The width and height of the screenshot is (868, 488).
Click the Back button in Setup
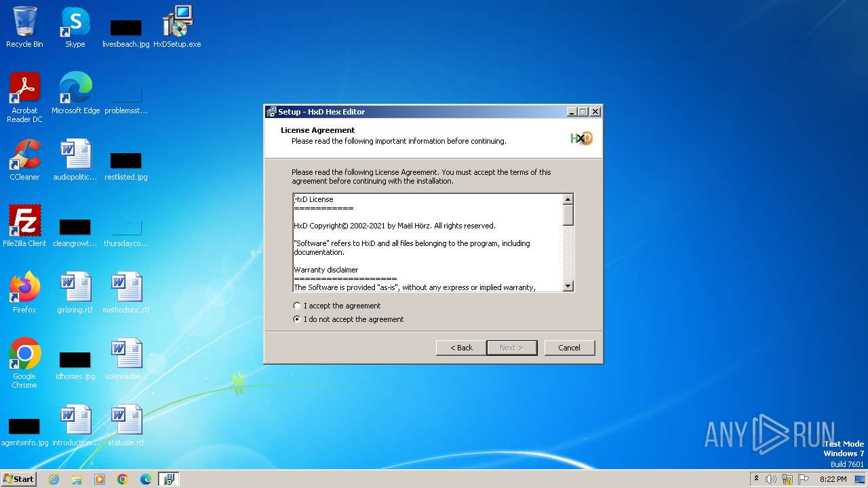[x=461, y=348]
